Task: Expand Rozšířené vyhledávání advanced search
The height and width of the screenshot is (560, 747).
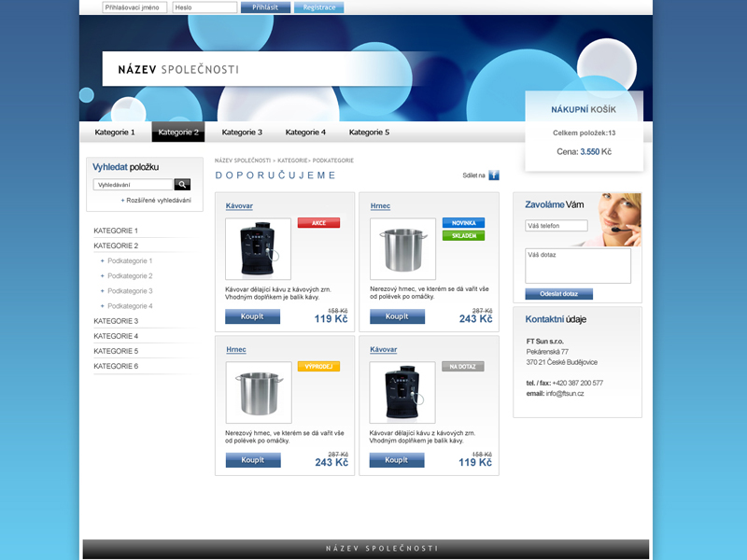Action: [156, 201]
